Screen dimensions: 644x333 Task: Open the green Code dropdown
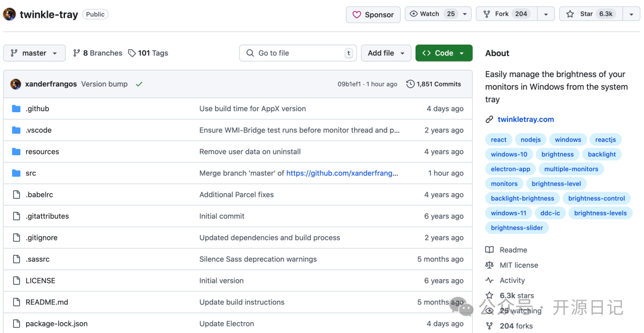coord(444,53)
